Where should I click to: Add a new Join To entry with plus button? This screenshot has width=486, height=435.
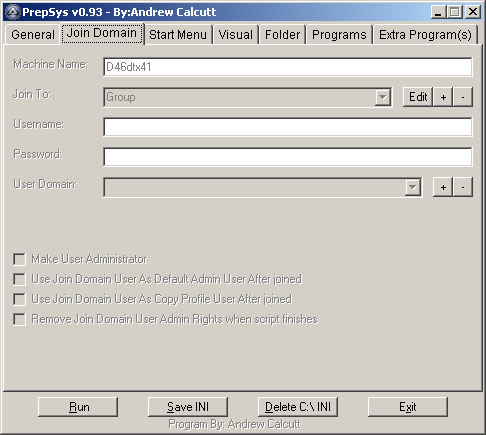tap(443, 97)
